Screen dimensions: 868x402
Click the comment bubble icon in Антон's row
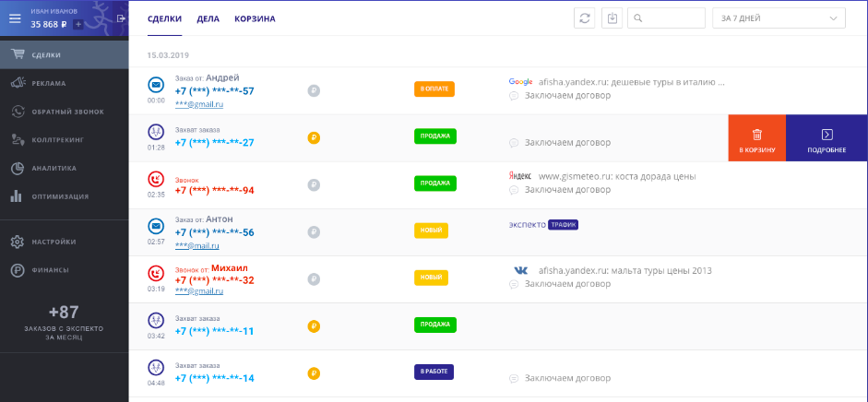pyautogui.click(x=514, y=237)
